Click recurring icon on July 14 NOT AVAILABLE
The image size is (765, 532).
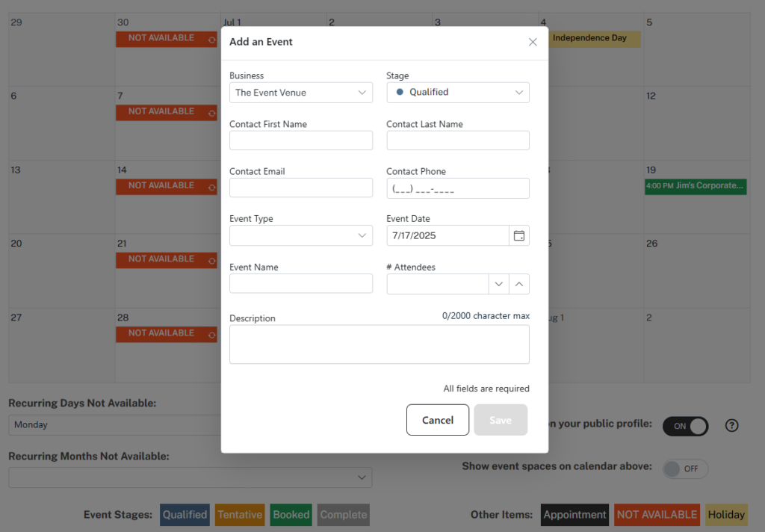211,187
